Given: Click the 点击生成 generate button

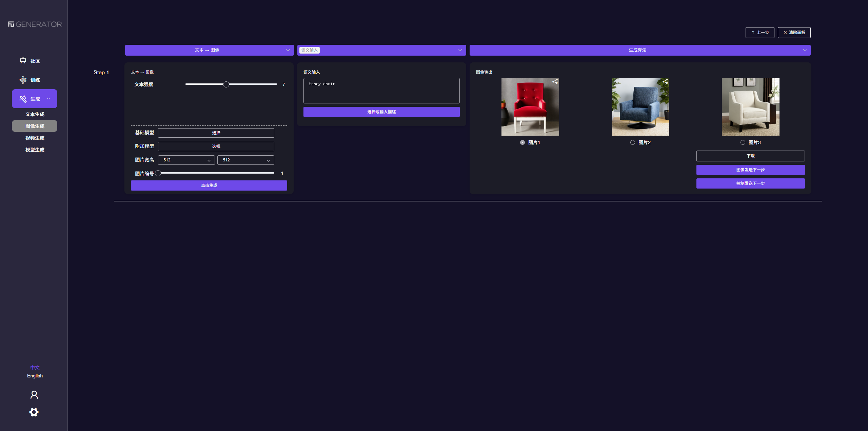Looking at the screenshot, I should click(209, 185).
